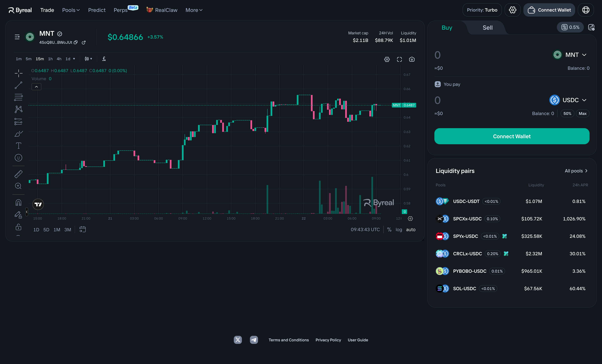The height and width of the screenshot is (364, 602).
Task: Select the brush drawing tool
Action: (x=18, y=134)
